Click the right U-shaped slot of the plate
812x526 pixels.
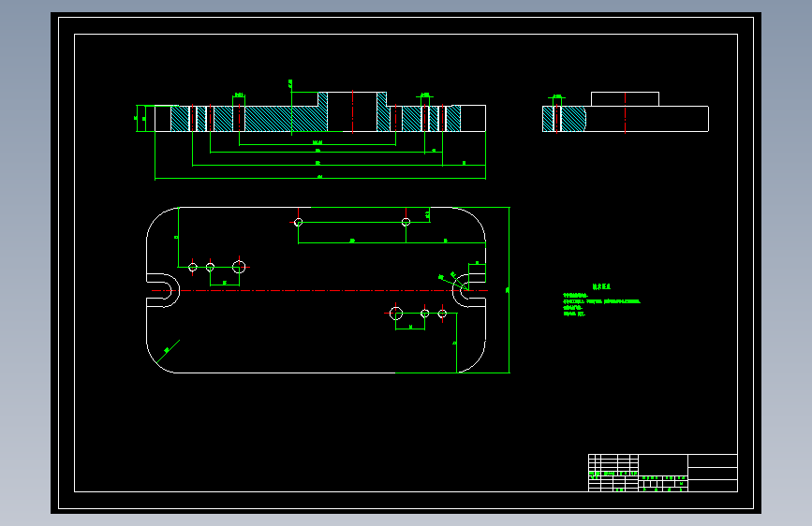(469, 290)
